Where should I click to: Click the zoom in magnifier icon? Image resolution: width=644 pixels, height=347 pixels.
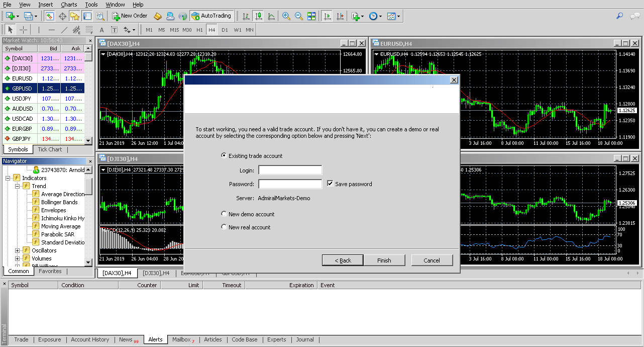pyautogui.click(x=286, y=16)
